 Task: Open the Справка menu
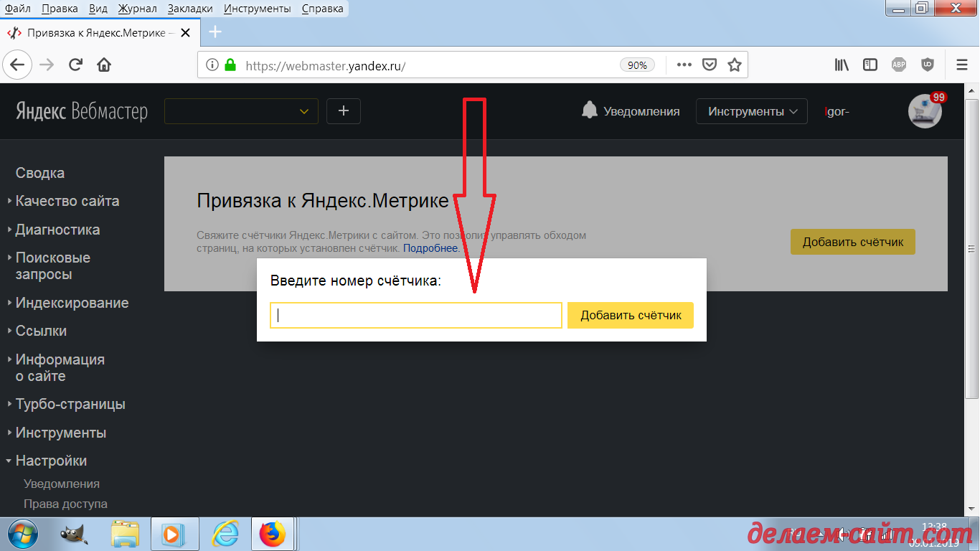[322, 9]
